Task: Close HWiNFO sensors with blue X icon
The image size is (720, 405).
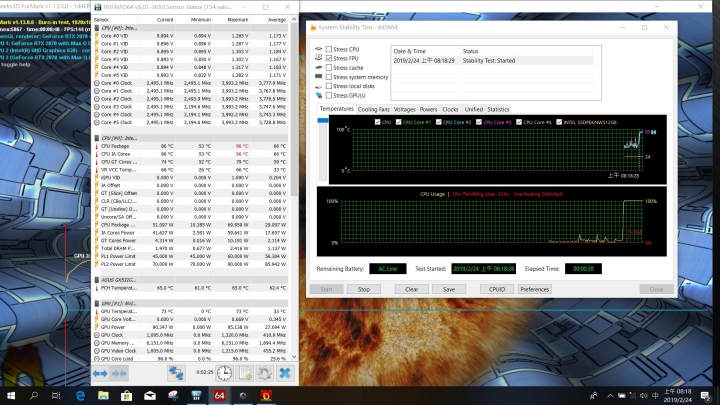Action: [285, 373]
